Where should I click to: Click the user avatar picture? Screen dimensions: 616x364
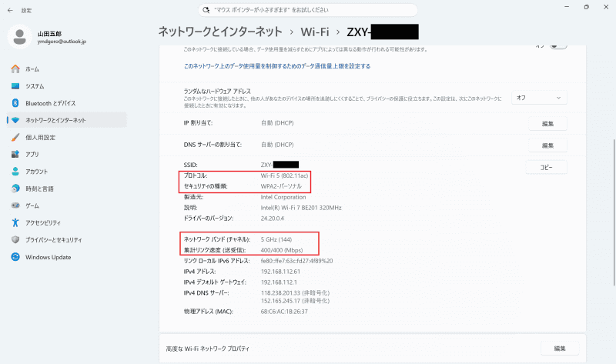[20, 37]
